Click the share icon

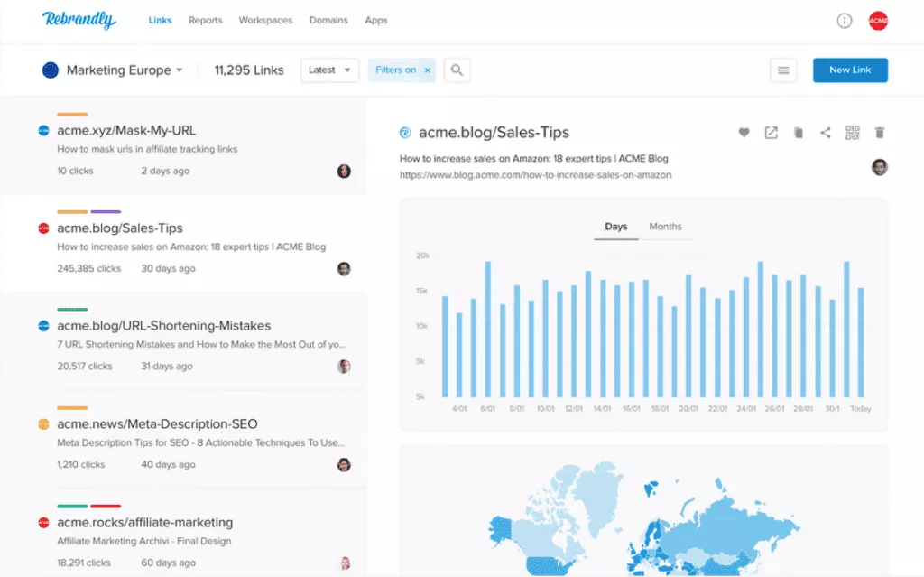click(825, 133)
